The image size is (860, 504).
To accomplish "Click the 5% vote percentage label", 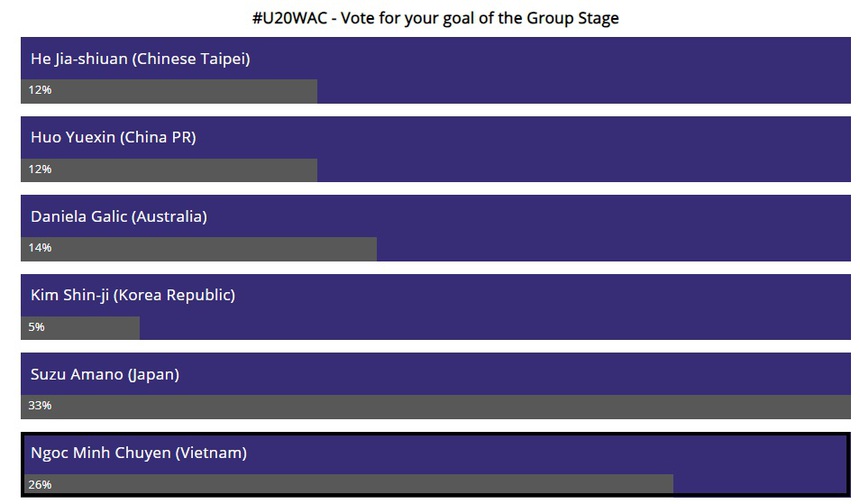I will [37, 327].
